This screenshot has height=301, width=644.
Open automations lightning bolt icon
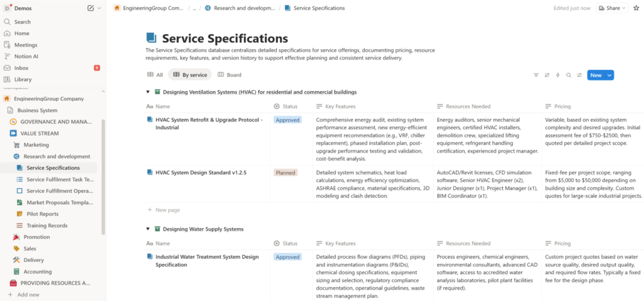click(x=557, y=75)
